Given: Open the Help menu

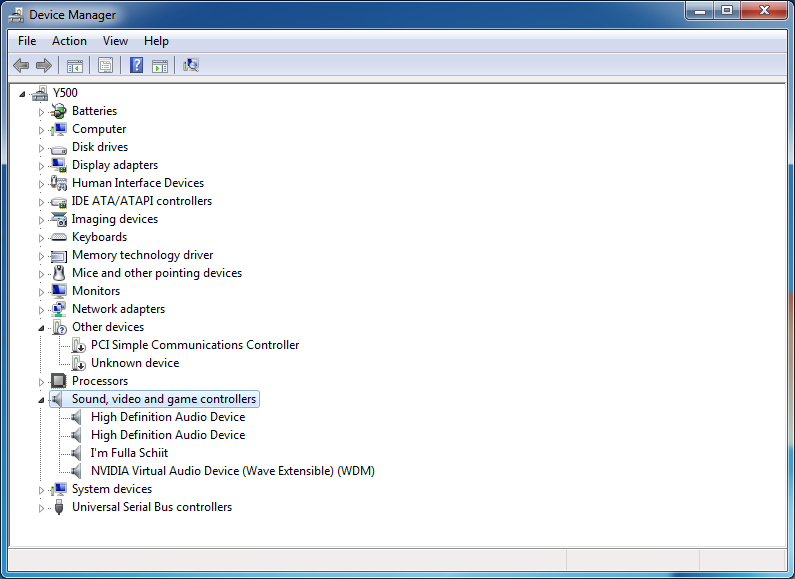Looking at the screenshot, I should [156, 41].
